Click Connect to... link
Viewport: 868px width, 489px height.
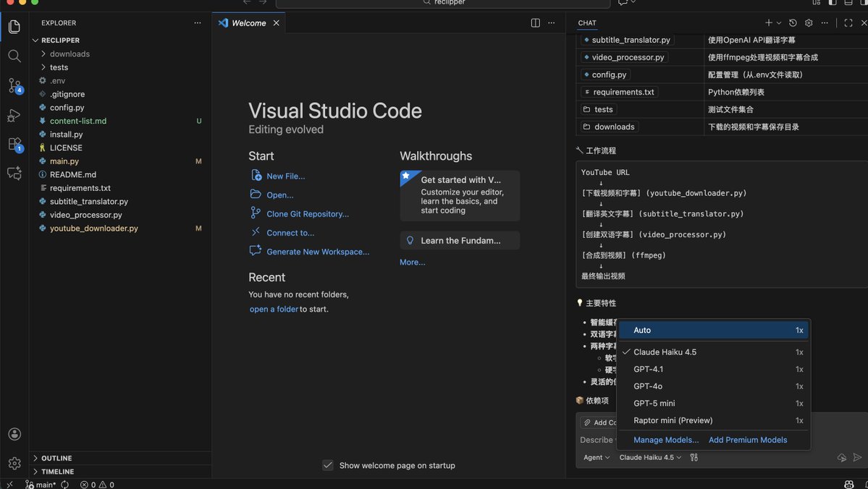point(290,233)
